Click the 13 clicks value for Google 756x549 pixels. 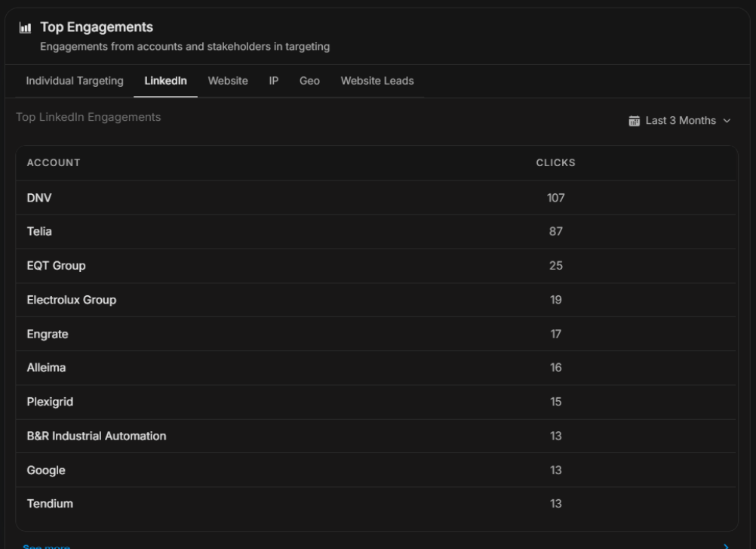click(x=555, y=470)
